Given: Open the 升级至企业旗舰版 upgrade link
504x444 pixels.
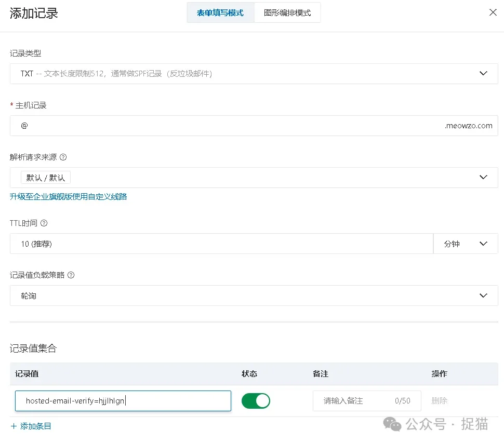Looking at the screenshot, I should pyautogui.click(x=68, y=197).
